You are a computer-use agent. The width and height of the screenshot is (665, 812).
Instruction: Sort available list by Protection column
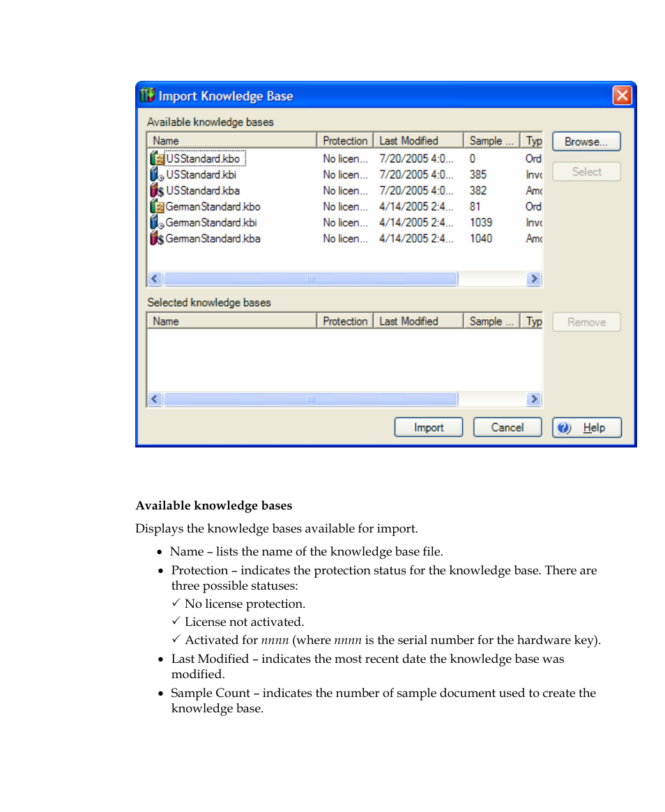(x=345, y=140)
